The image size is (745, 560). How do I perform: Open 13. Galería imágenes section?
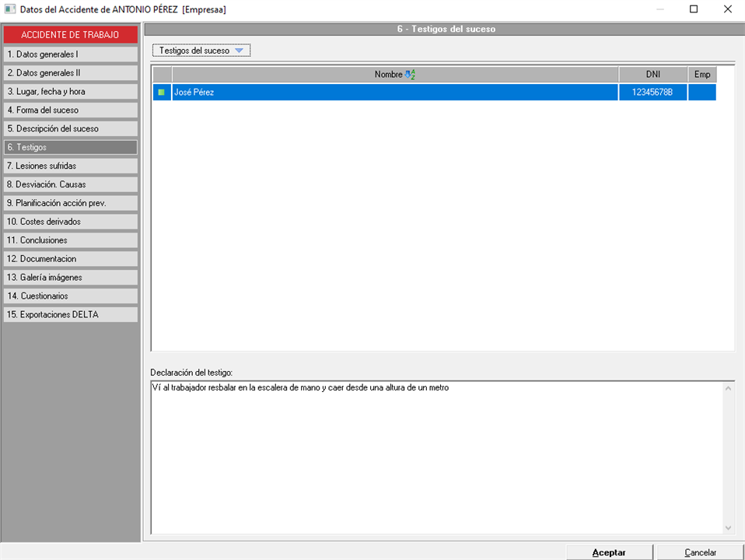coord(70,278)
